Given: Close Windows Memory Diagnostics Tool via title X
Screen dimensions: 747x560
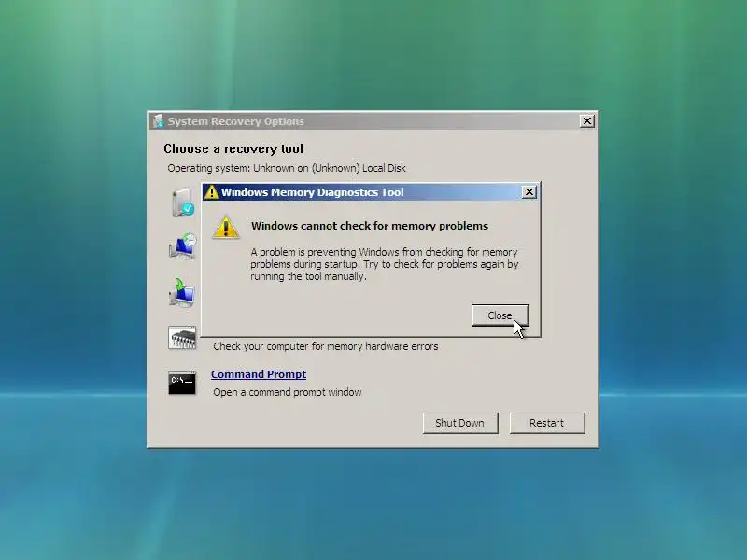Looking at the screenshot, I should pos(529,192).
